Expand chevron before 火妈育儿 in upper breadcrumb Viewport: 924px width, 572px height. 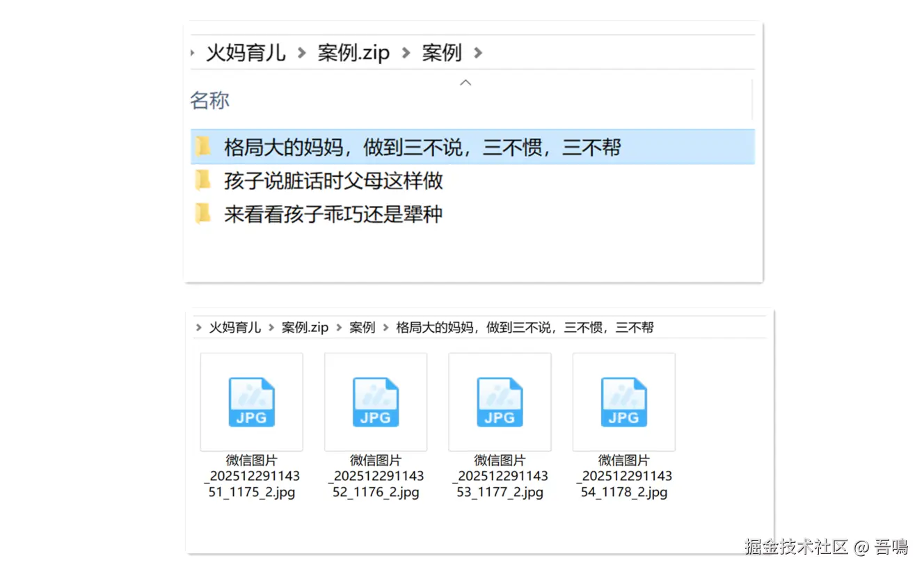click(x=193, y=52)
